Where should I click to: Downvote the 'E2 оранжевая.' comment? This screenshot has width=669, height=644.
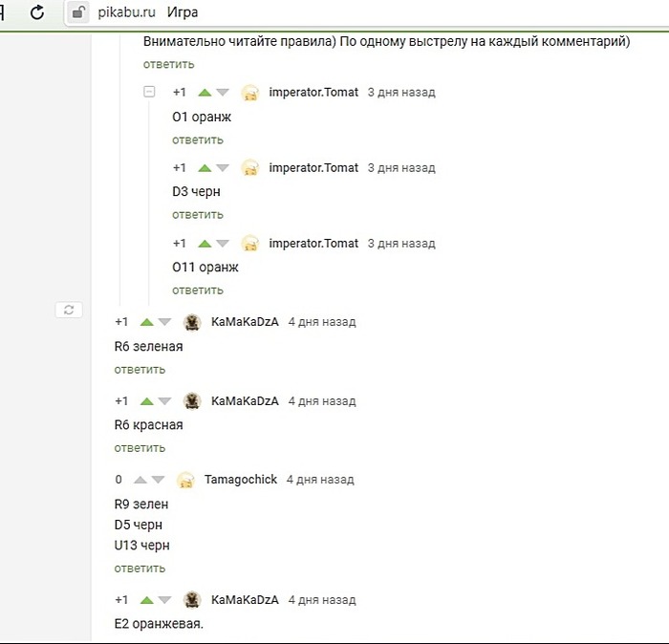point(164,600)
